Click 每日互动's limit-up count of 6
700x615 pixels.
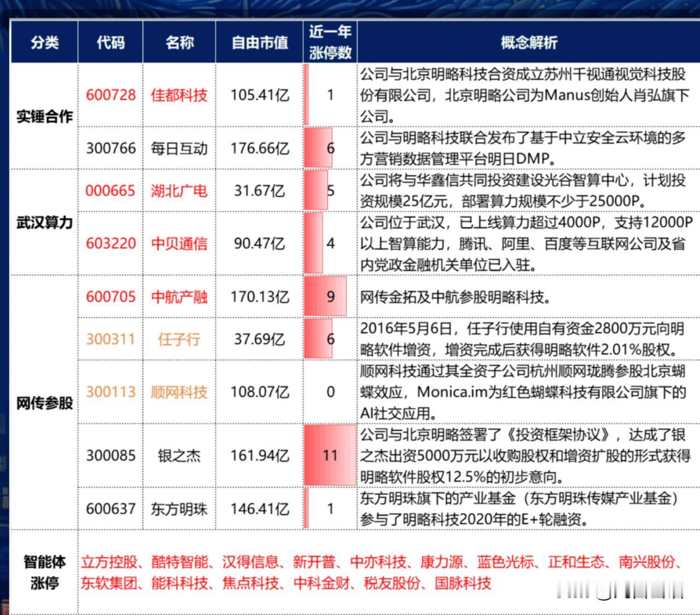point(330,148)
